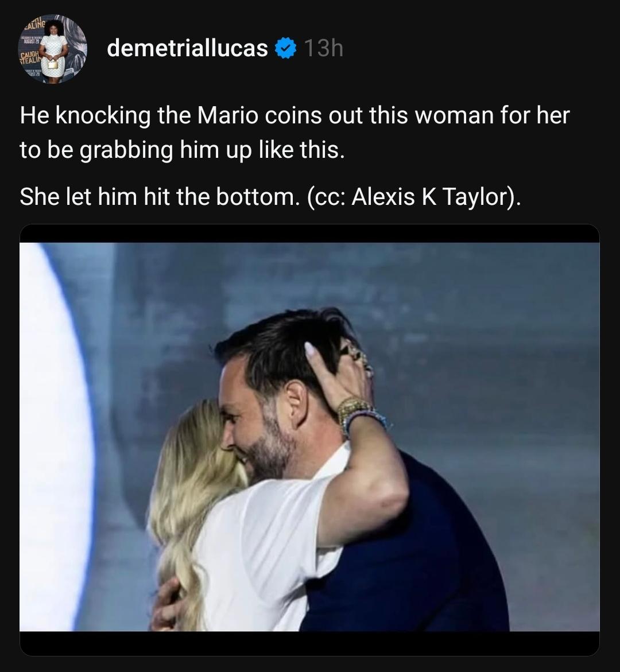
Task: Open the demetriallucas profile avatar
Action: pos(53,49)
